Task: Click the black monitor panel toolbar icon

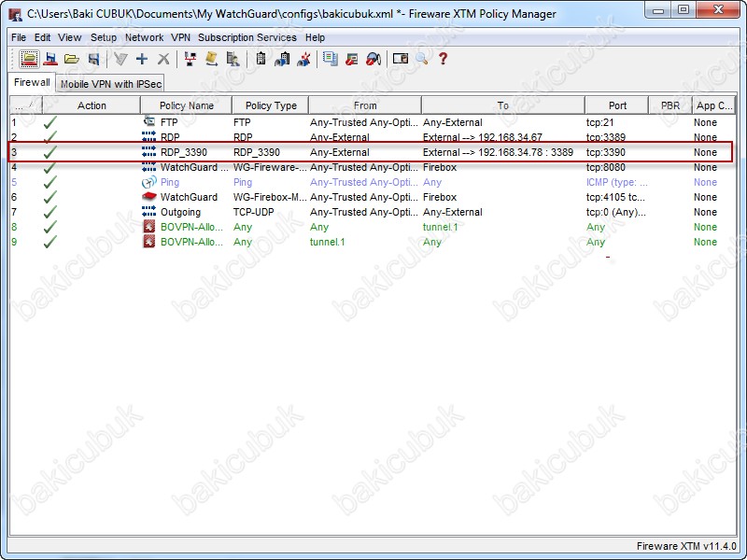Action: tap(401, 59)
